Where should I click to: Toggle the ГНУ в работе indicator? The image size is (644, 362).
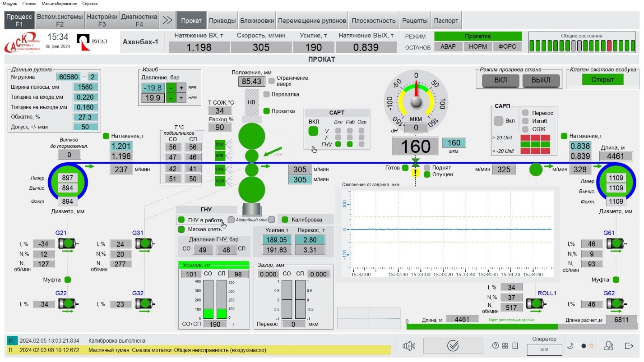tap(181, 220)
